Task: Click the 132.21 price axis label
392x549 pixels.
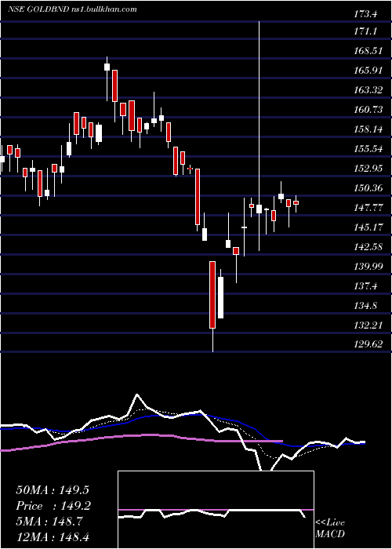Action: tap(368, 325)
